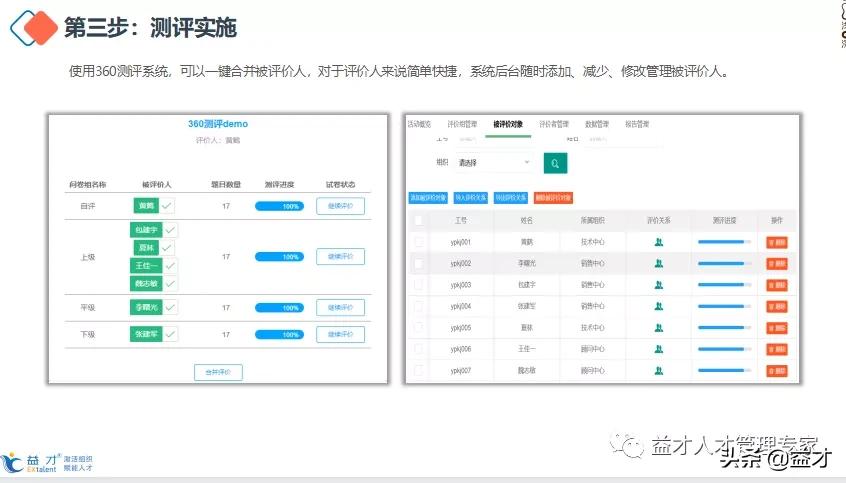Image resolution: width=846 pixels, height=483 pixels.
Task: Tick the checkbox for row ypkj003
Action: (418, 285)
